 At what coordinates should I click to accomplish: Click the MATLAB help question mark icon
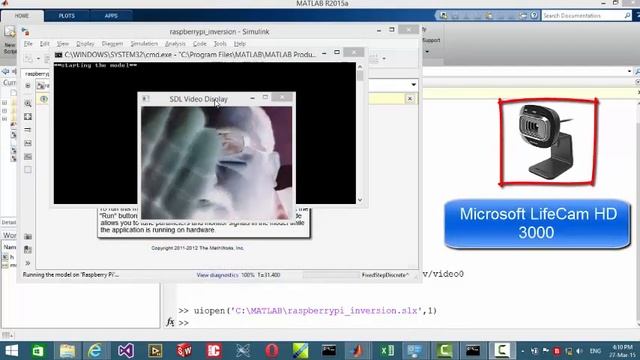534,16
